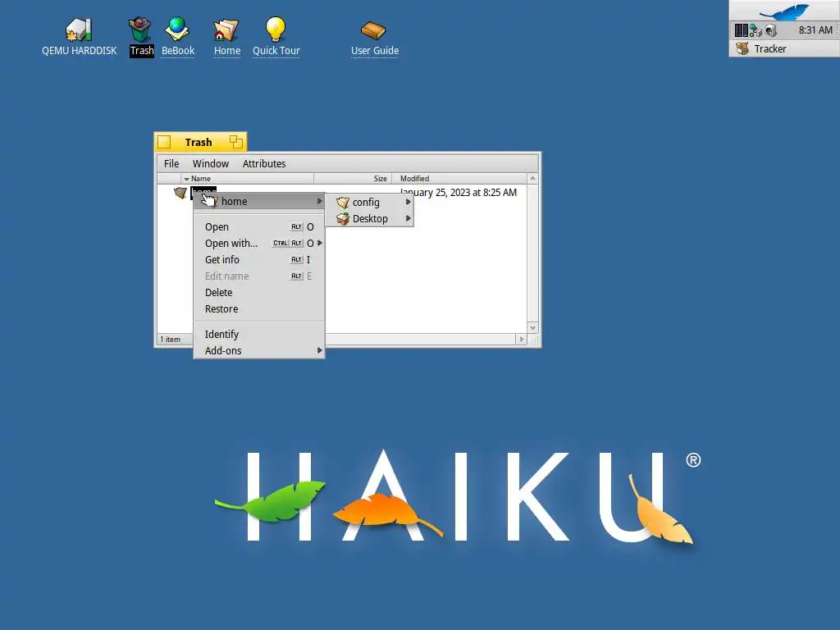Screen dimensions: 840x630
Task: Click the January 25, 2023 modified date
Action: coord(459,192)
